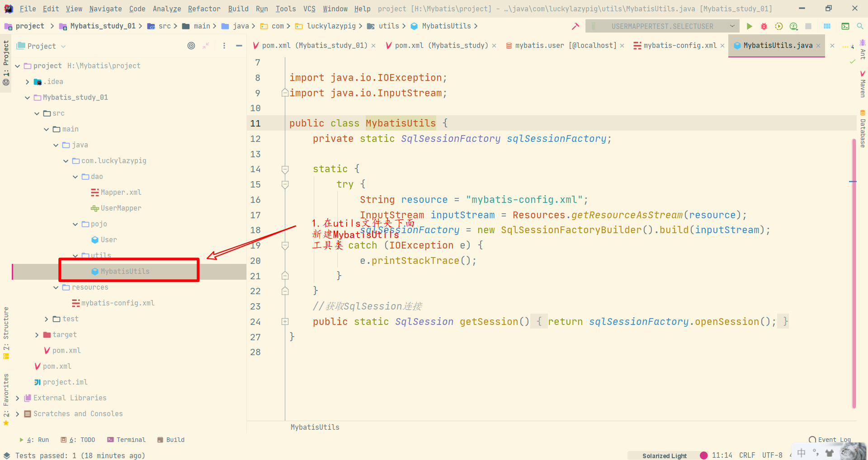Open the Ant tool window sidebar
Viewport: 868px width, 460px height.
click(x=863, y=50)
